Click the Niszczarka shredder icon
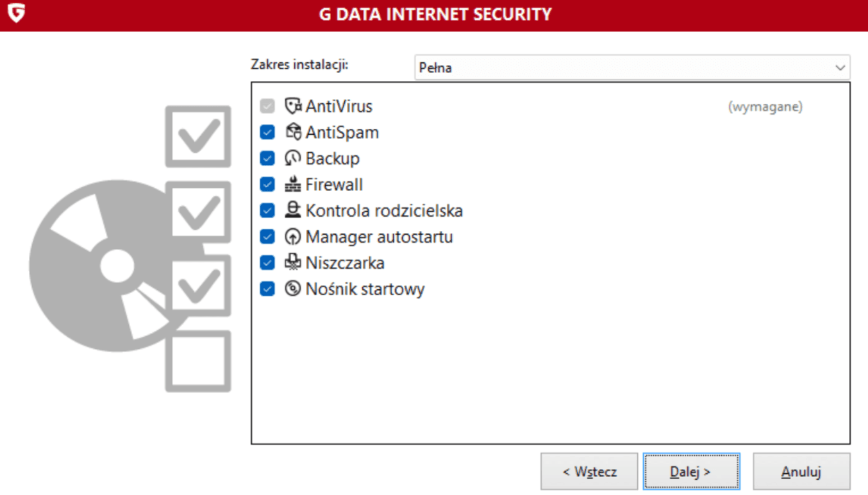Image resolution: width=868 pixels, height=495 pixels. [293, 263]
